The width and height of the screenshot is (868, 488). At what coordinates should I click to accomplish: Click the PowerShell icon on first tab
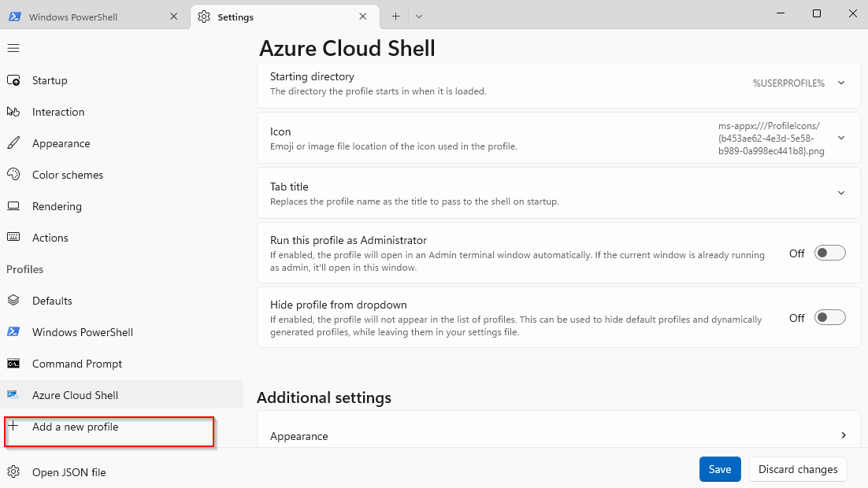point(15,17)
